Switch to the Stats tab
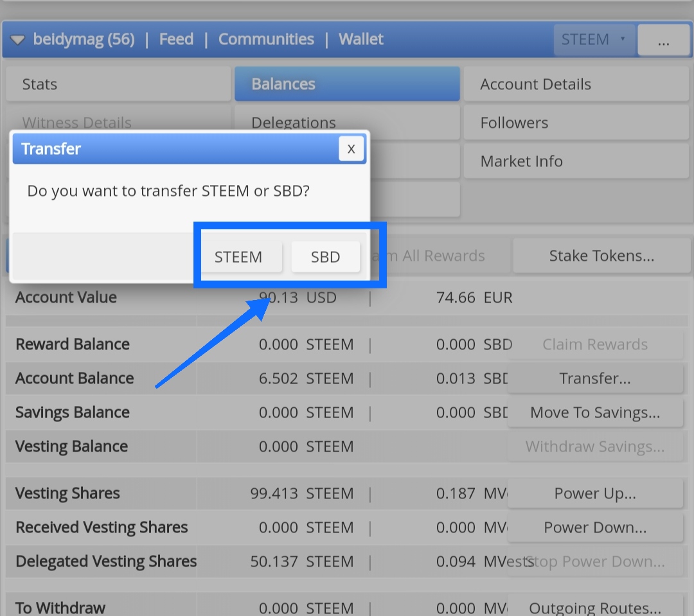The width and height of the screenshot is (694, 616). (x=118, y=84)
